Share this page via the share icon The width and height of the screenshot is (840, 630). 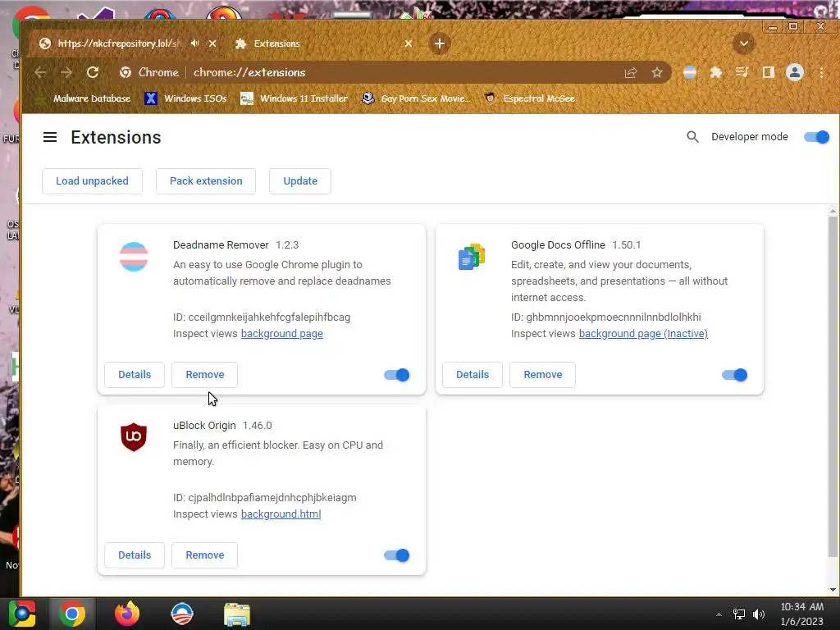pos(631,72)
